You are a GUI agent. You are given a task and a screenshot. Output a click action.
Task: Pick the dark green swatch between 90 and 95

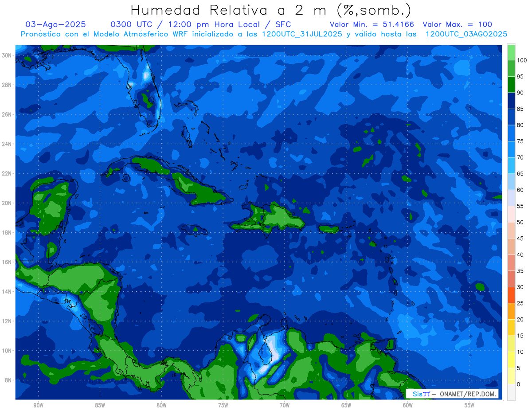pyautogui.click(x=511, y=85)
